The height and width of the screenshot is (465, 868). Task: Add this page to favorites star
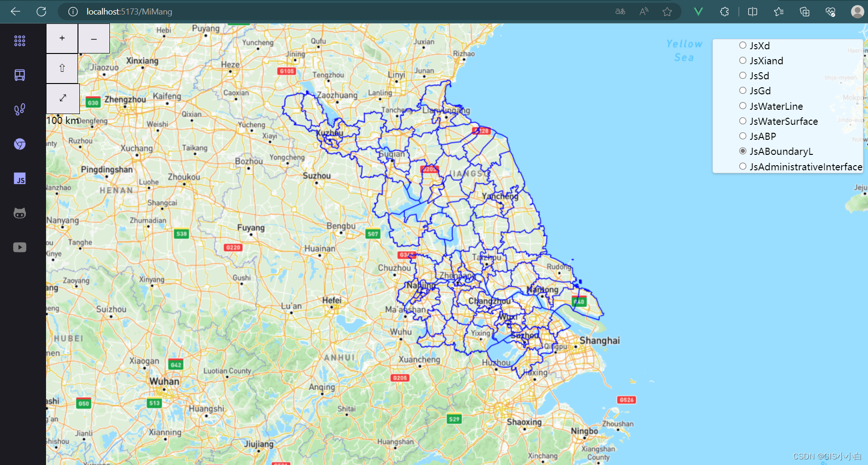[667, 12]
